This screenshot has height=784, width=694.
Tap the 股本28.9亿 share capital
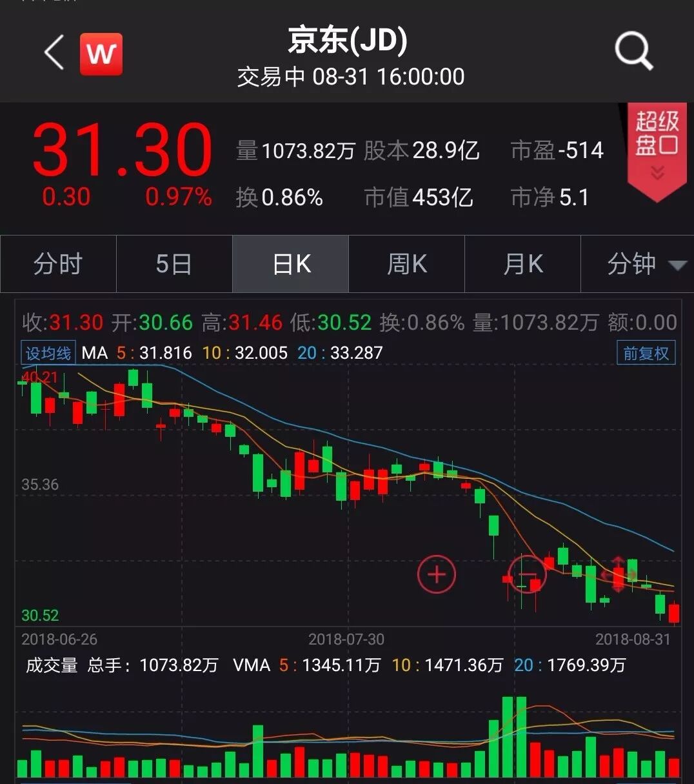tap(422, 151)
